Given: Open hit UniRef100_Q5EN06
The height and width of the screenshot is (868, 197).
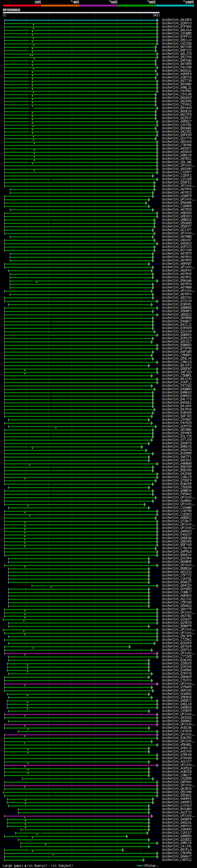Looking at the screenshot, I should point(177,697).
